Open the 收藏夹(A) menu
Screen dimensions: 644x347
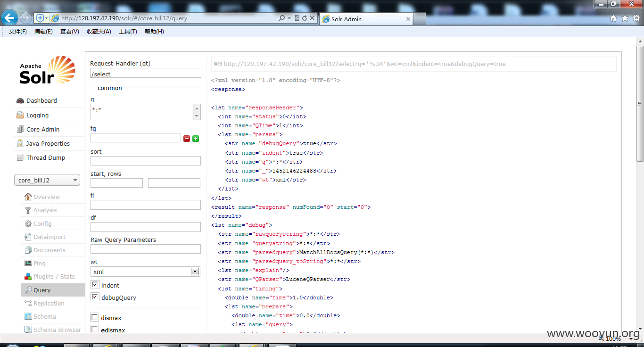[x=99, y=32]
